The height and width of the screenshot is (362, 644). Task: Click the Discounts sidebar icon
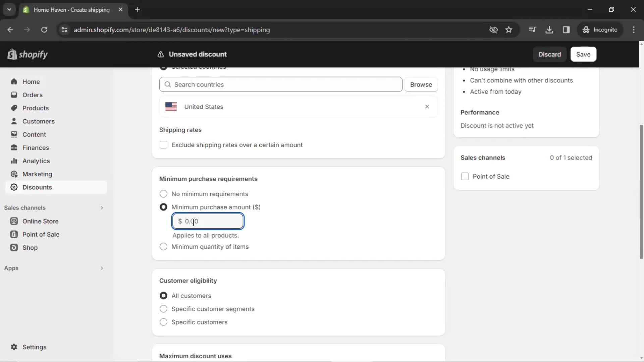point(14,187)
